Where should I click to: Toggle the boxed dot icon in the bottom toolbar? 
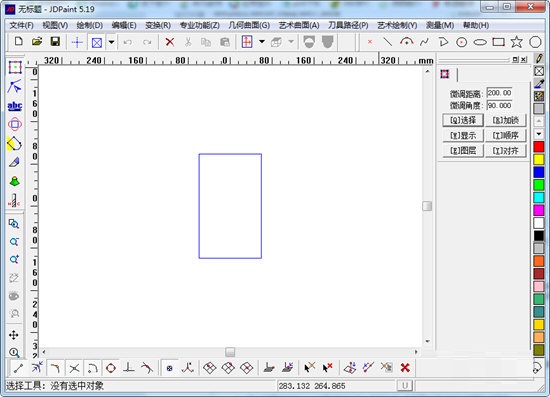click(x=169, y=368)
